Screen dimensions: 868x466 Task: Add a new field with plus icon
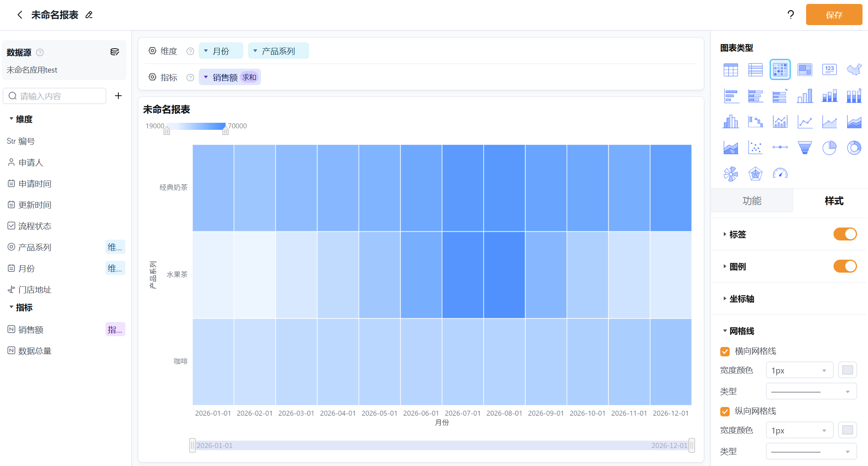pyautogui.click(x=118, y=96)
